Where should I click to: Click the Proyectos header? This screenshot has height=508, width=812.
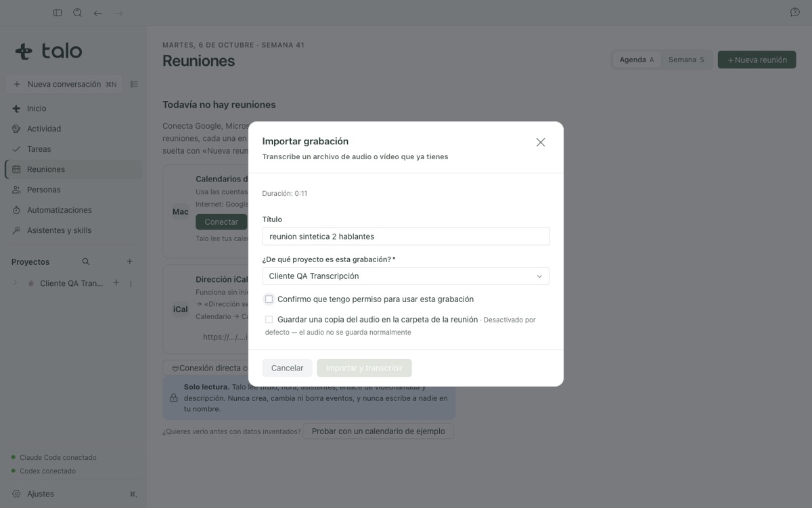(x=30, y=261)
